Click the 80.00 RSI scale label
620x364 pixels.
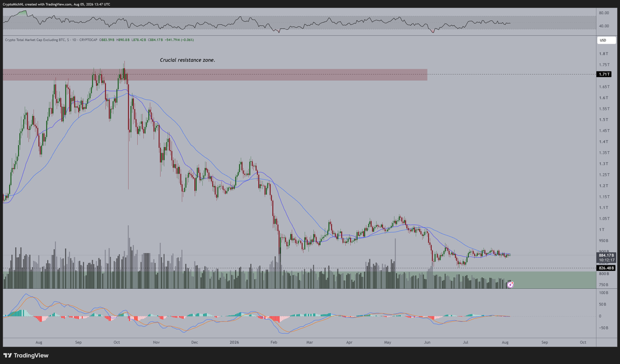click(x=604, y=13)
